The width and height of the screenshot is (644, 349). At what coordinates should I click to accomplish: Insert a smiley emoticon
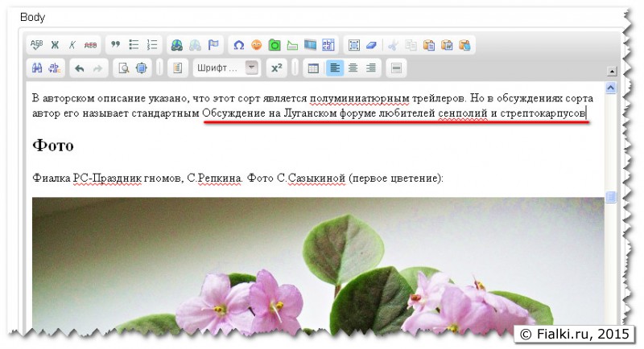coord(257,45)
